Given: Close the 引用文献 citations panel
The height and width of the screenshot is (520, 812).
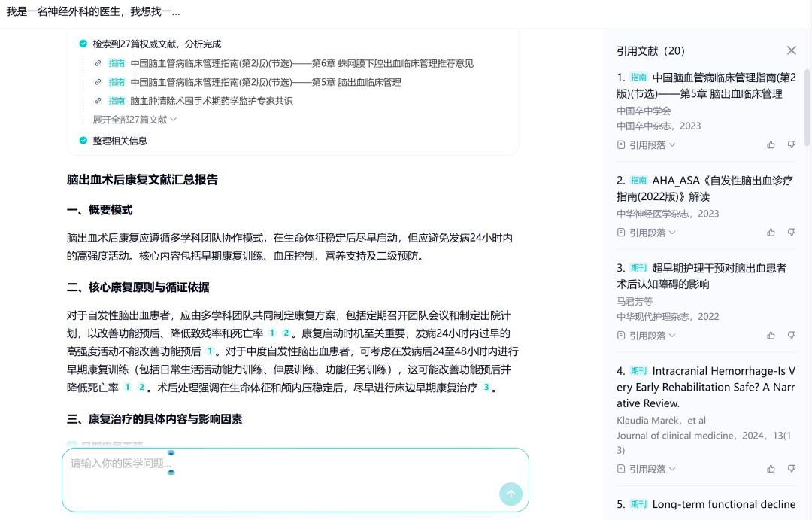Looking at the screenshot, I should click(792, 50).
